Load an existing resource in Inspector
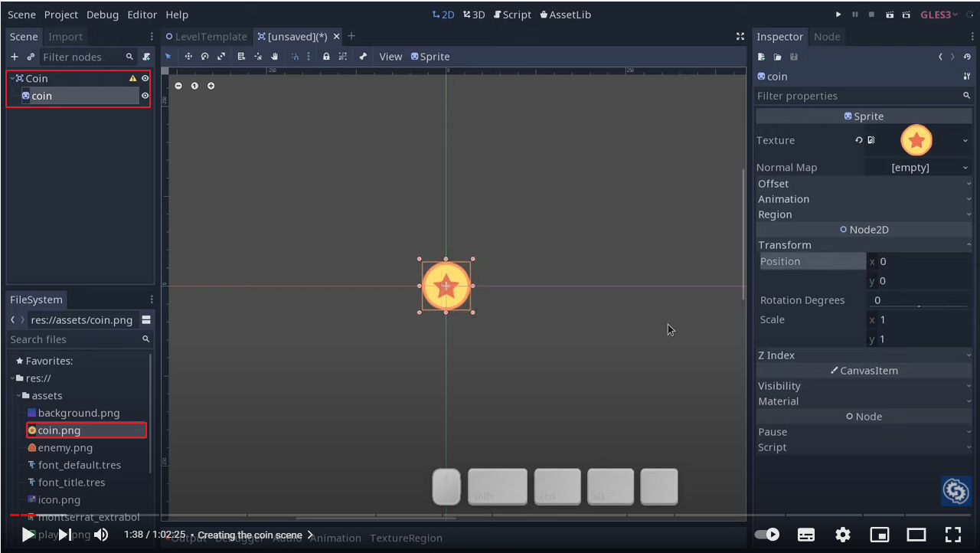Screen dimensions: 980x553 point(777,57)
